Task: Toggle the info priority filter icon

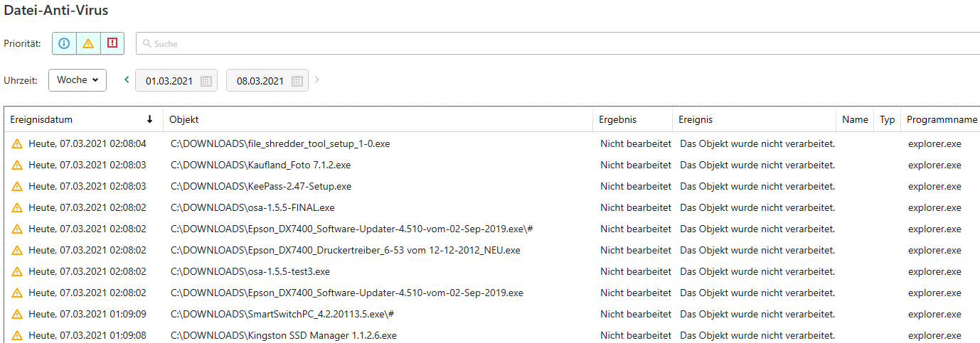Action: (x=64, y=43)
